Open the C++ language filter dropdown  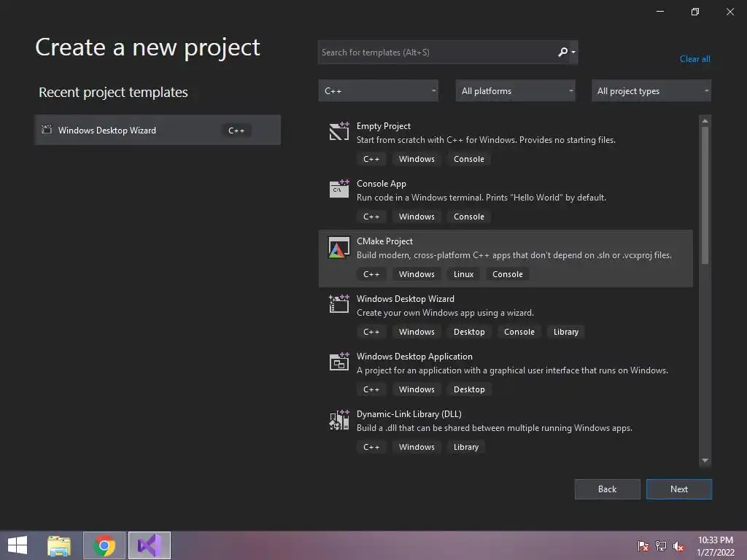pyautogui.click(x=379, y=90)
